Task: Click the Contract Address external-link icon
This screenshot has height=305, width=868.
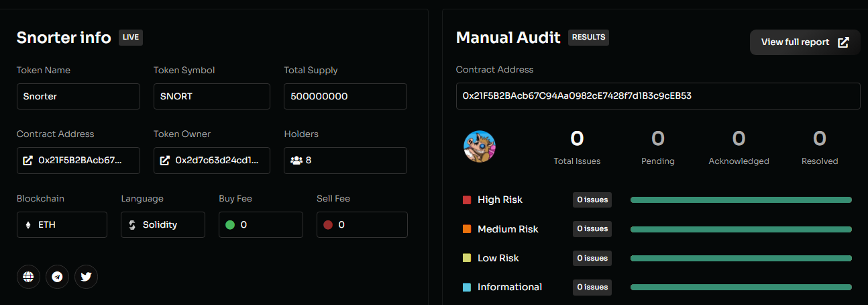Action: [28, 161]
